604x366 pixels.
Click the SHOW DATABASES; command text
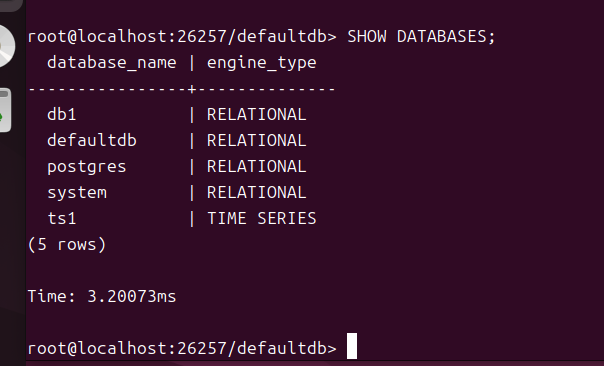421,37
